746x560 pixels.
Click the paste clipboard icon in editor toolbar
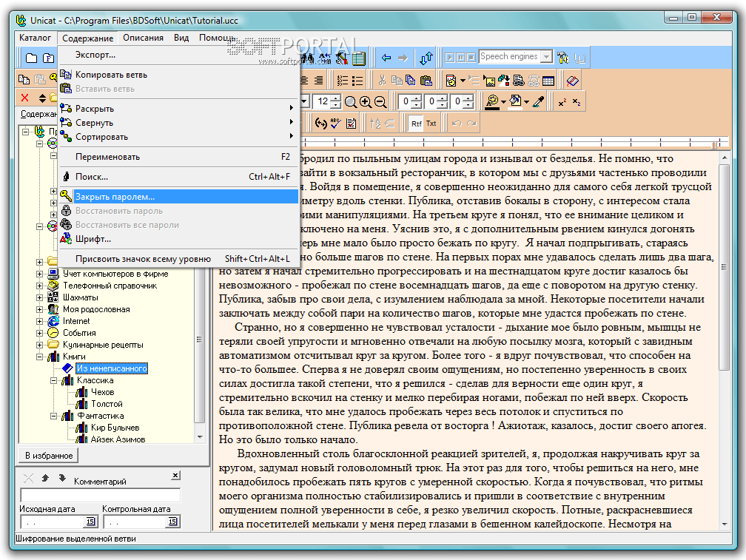pyautogui.click(x=427, y=81)
